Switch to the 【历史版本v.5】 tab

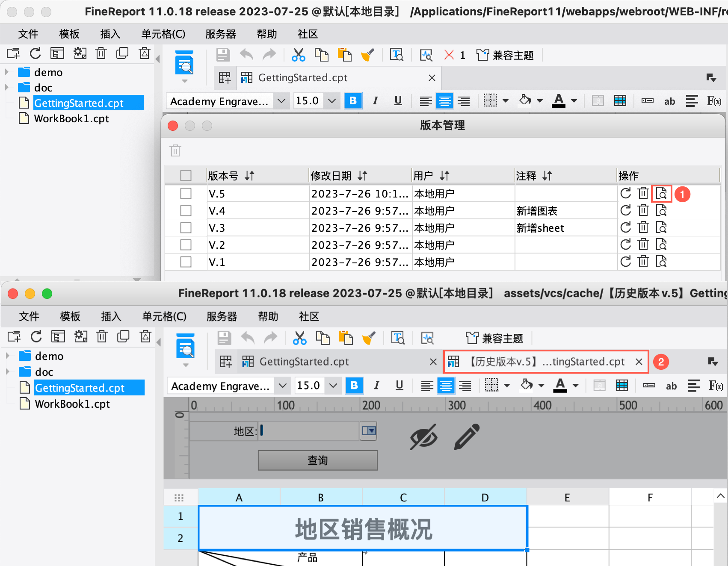coord(546,362)
